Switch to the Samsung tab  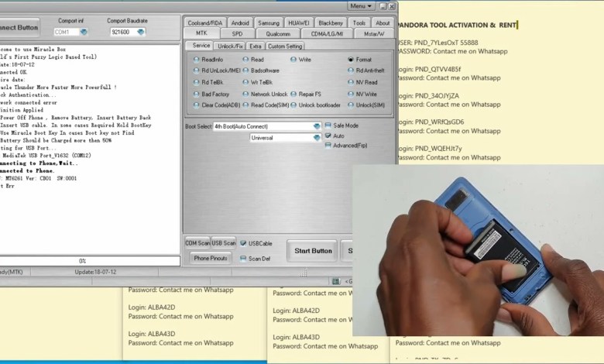(269, 22)
